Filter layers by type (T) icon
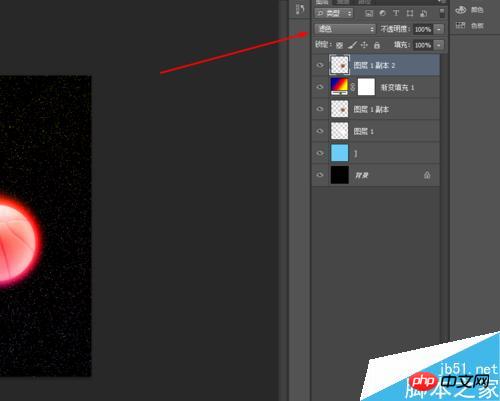This screenshot has width=500, height=401. (396, 13)
